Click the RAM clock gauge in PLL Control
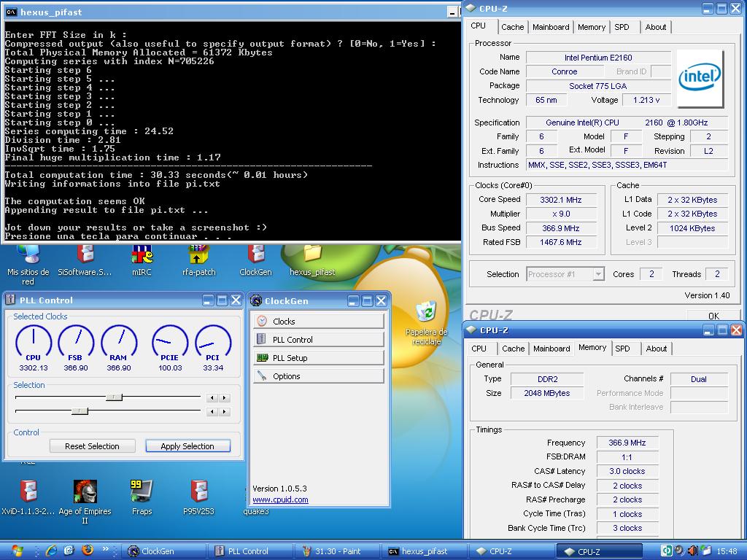 119,343
